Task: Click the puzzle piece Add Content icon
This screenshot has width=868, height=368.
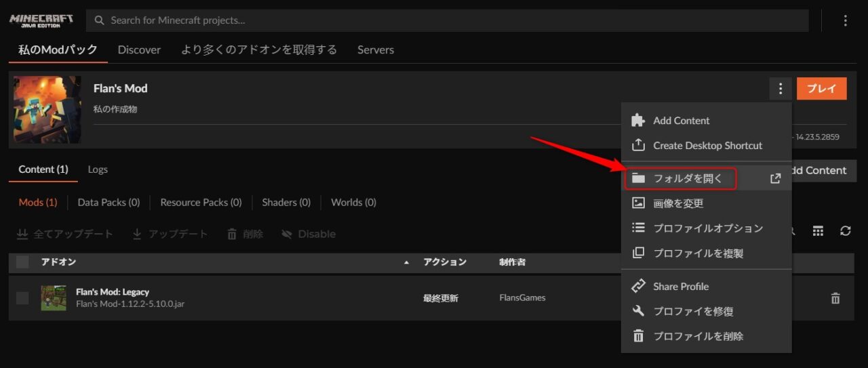Action: point(638,121)
